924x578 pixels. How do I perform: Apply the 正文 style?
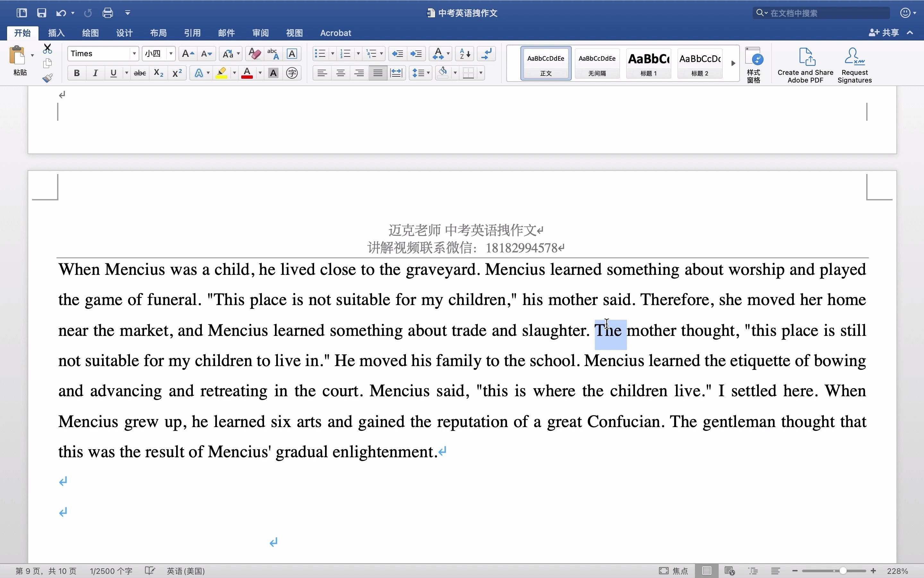pyautogui.click(x=546, y=64)
